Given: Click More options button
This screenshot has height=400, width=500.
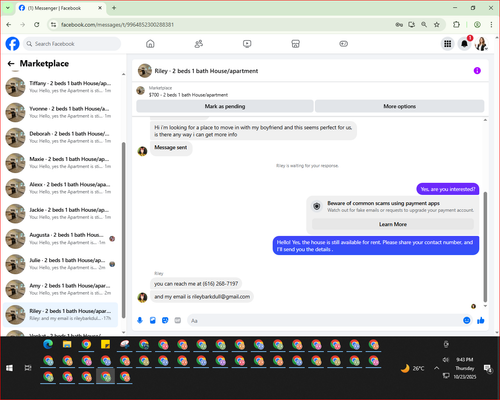Looking at the screenshot, I should point(399,106).
